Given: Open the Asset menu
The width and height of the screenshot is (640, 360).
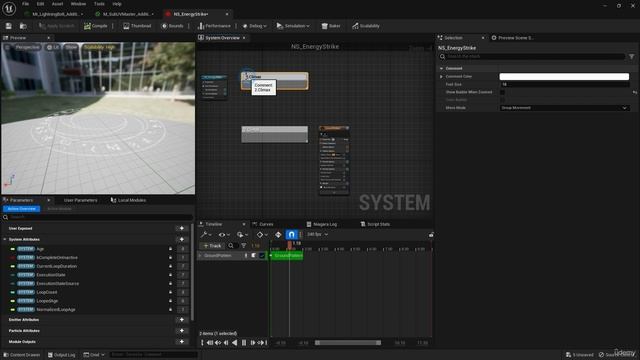Looking at the screenshot, I should coord(58,4).
